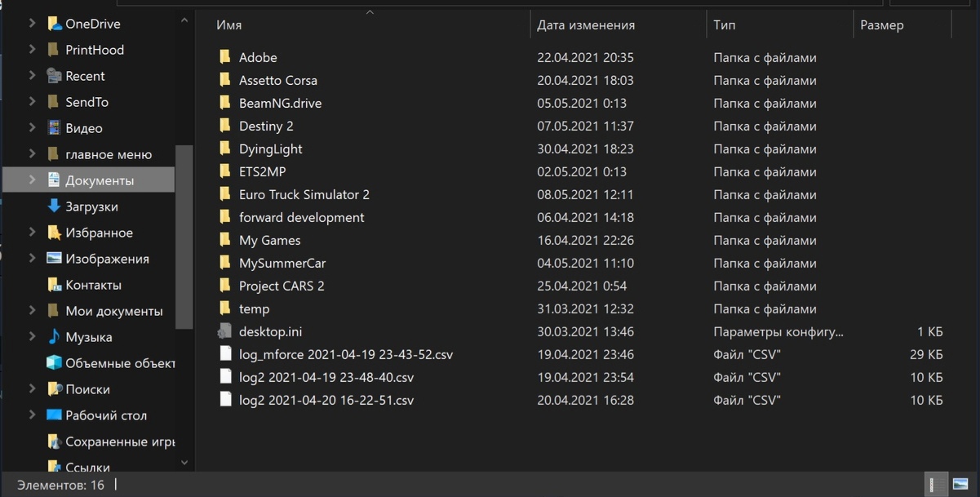Click the Видео filmstrip icon
This screenshot has height=497, width=980.
[x=54, y=128]
